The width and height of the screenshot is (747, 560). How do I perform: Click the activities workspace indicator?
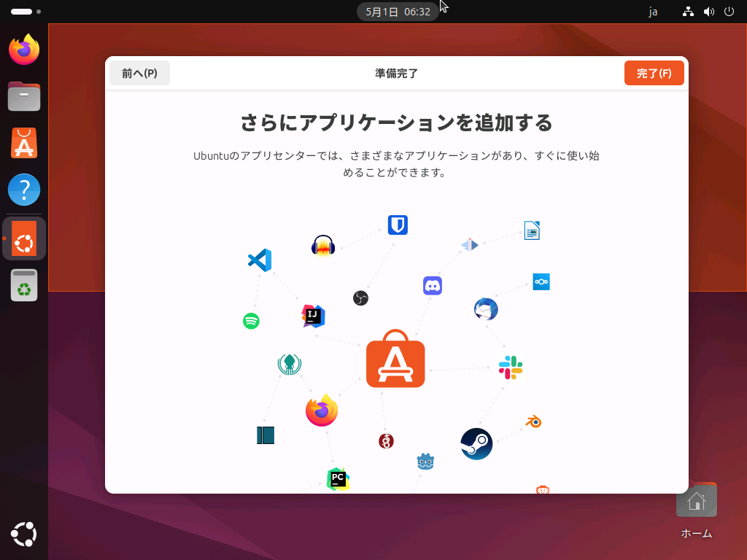pos(26,12)
